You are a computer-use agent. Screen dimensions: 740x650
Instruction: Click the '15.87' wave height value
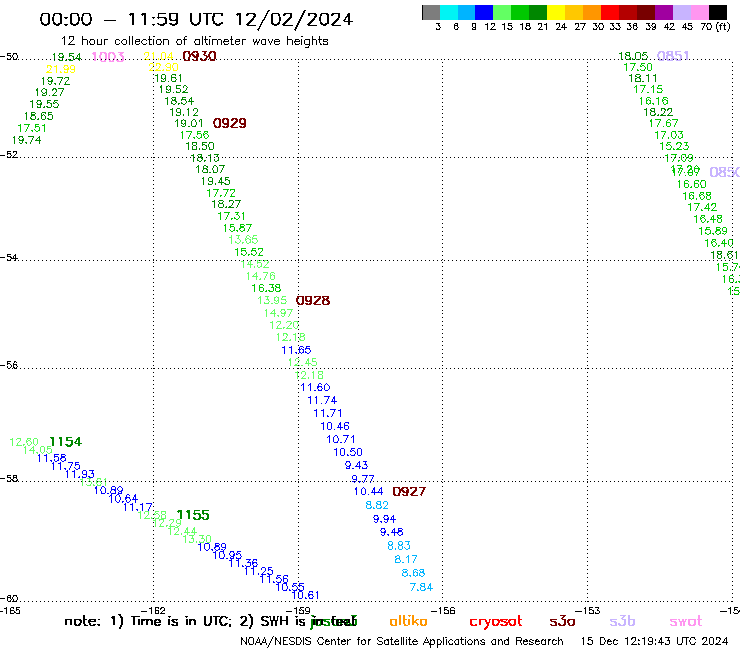click(x=237, y=228)
